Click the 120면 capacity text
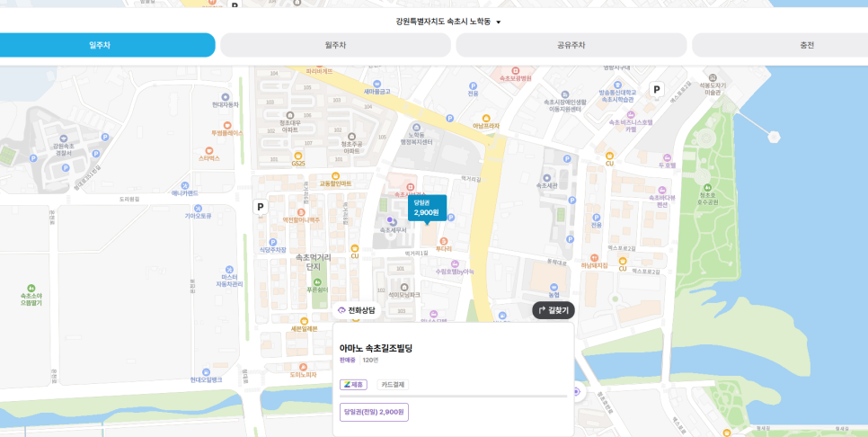 coord(370,360)
